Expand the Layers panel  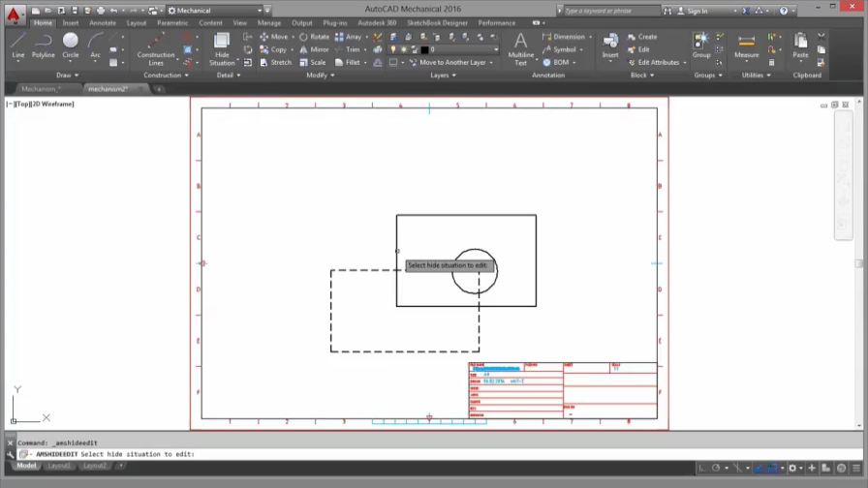tap(443, 76)
